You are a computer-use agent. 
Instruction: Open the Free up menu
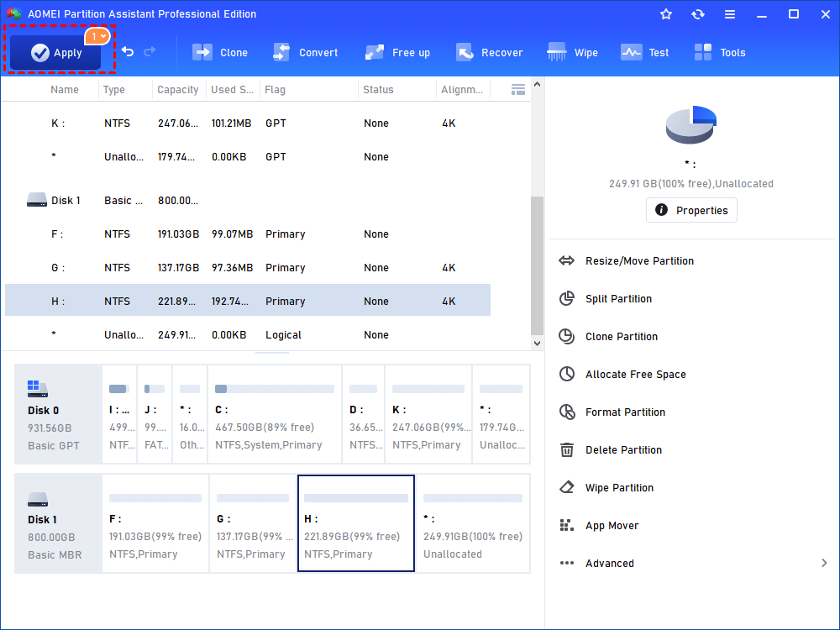click(x=397, y=52)
